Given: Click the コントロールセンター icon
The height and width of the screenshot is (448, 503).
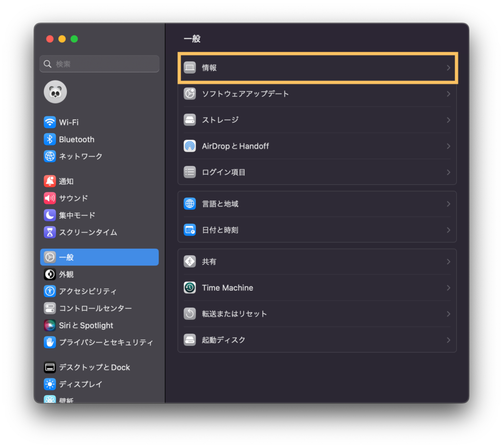Looking at the screenshot, I should [50, 308].
